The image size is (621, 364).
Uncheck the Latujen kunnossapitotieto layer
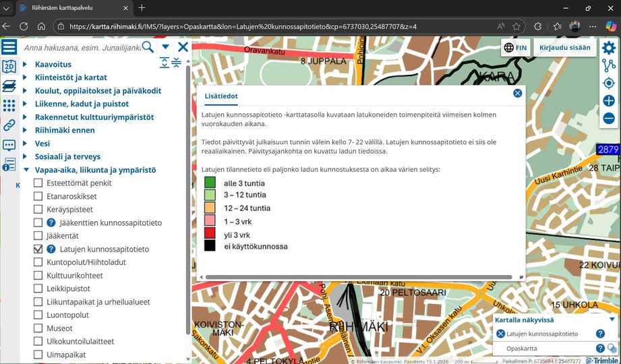pos(38,249)
